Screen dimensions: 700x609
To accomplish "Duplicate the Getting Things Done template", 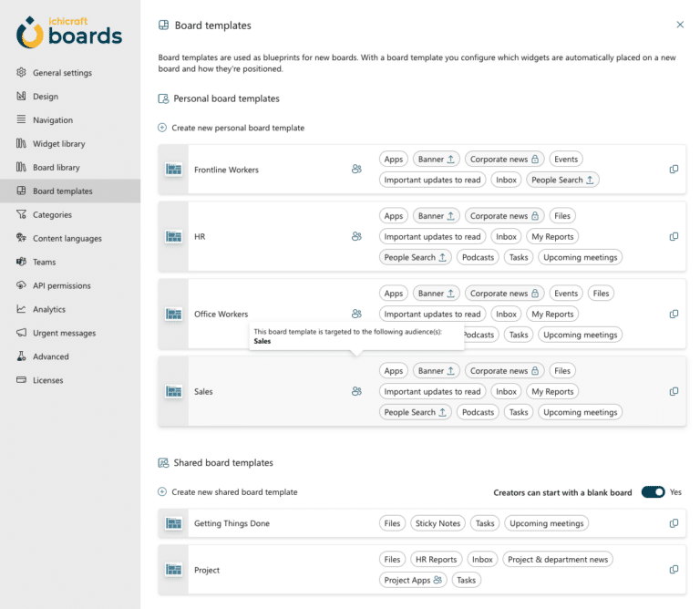I will (674, 523).
